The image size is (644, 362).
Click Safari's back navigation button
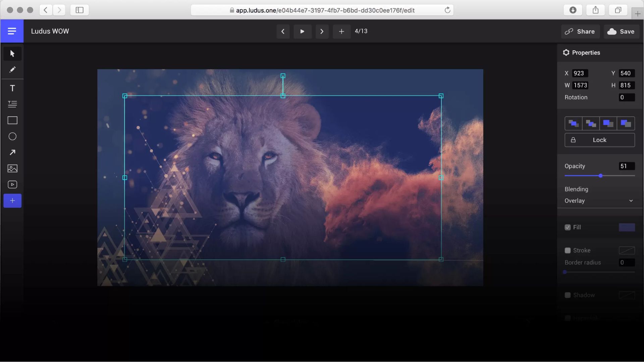point(46,10)
